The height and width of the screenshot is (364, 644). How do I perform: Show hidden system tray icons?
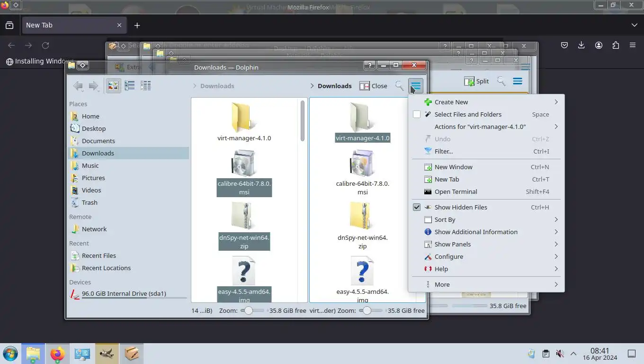coord(573,354)
